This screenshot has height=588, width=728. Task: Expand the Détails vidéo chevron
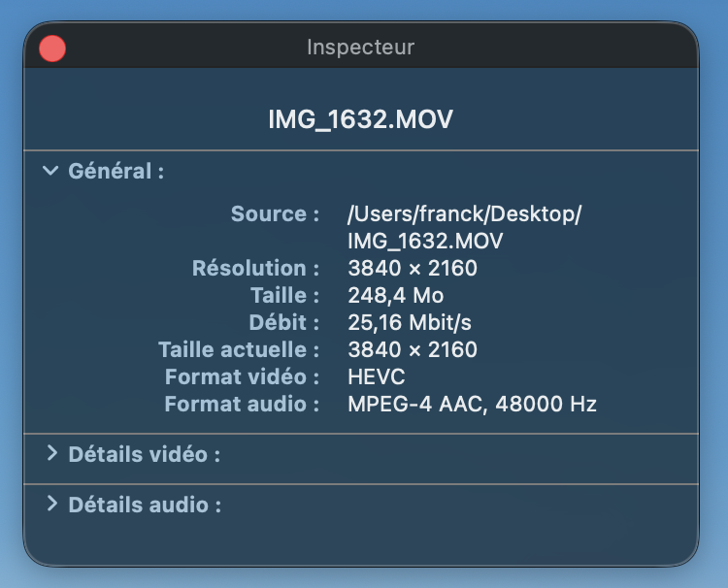click(x=51, y=454)
